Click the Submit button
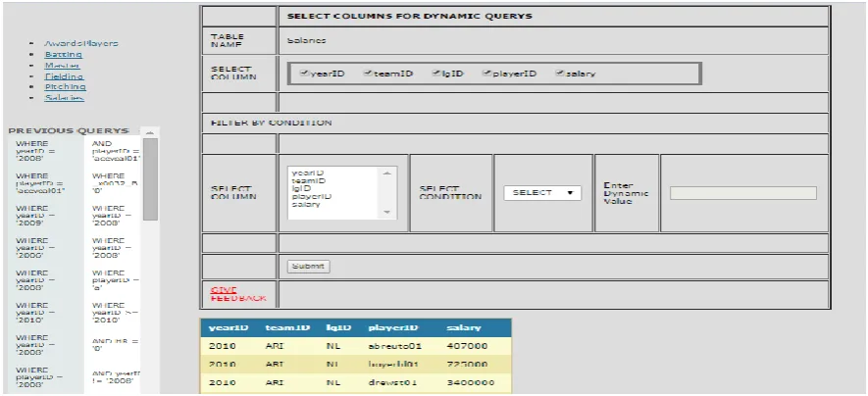 (x=309, y=266)
